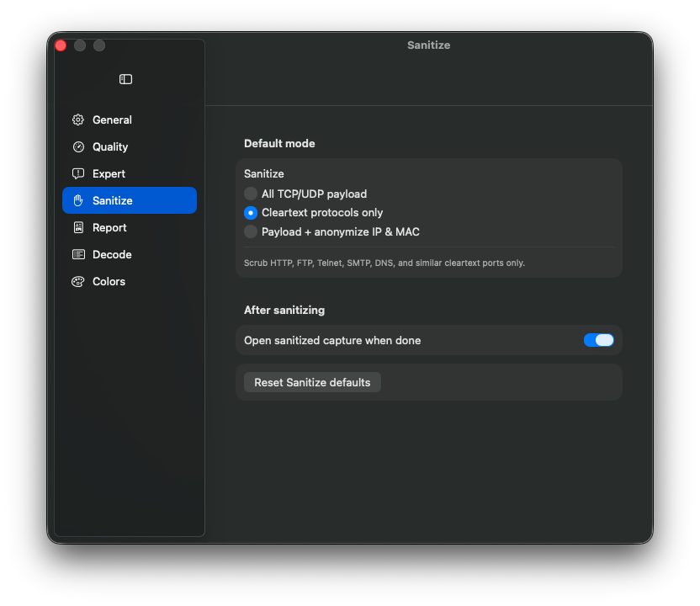Open the Decode settings pane
The image size is (700, 606).
coord(130,254)
